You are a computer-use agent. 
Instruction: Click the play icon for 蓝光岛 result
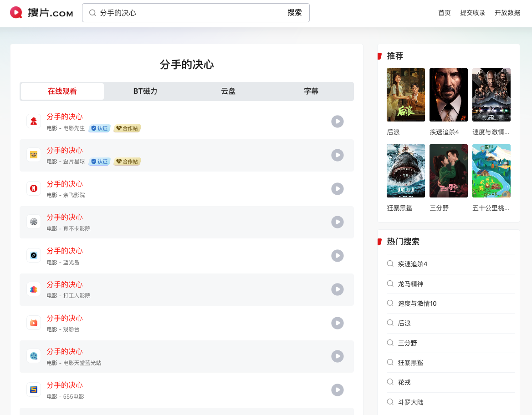tap(337, 256)
